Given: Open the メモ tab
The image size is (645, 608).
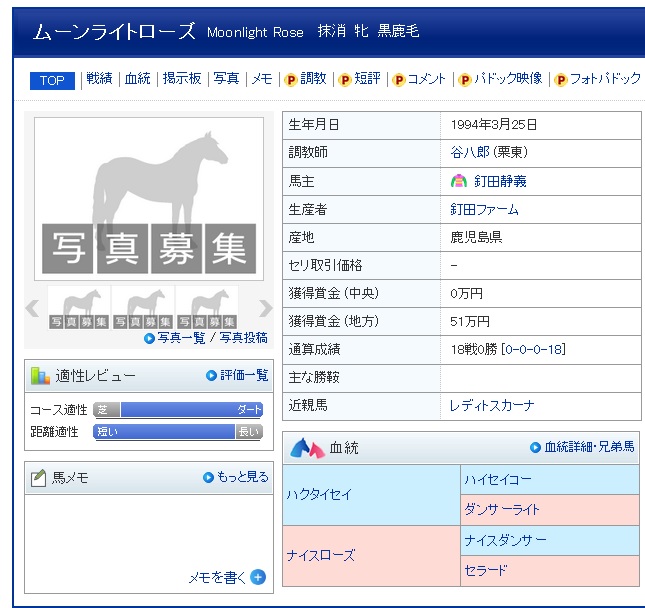Looking at the screenshot, I should tap(262, 78).
